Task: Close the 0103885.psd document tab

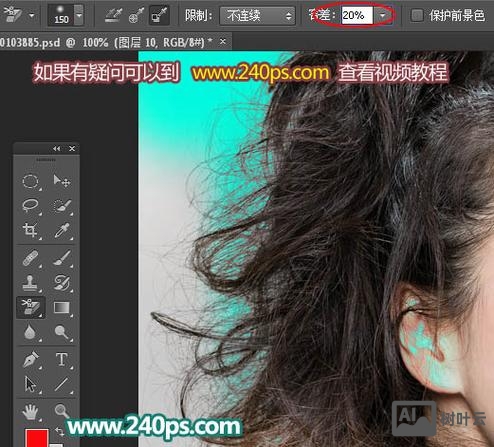Action: (x=223, y=42)
